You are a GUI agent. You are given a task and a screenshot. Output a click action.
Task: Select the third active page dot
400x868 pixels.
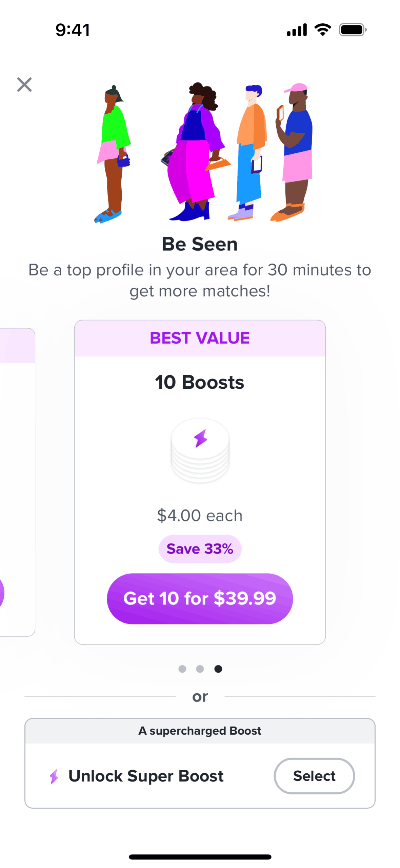pyautogui.click(x=218, y=669)
